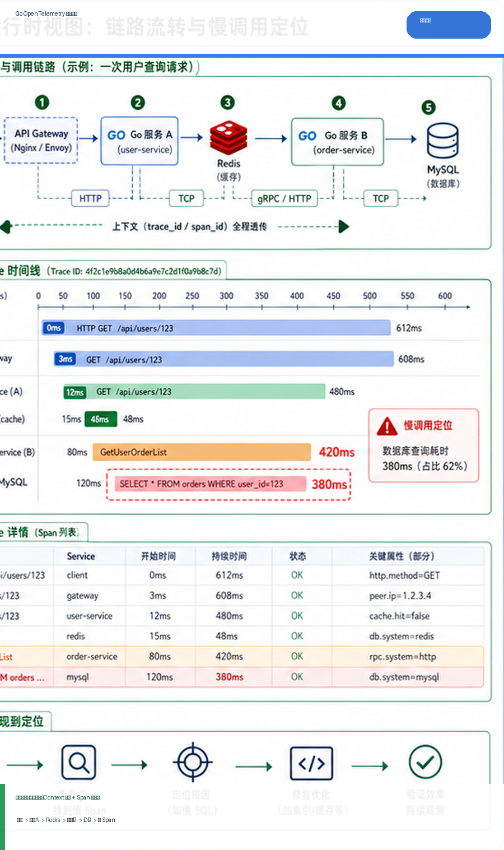Click the checkmark circle icon for 验证效果

425,762
